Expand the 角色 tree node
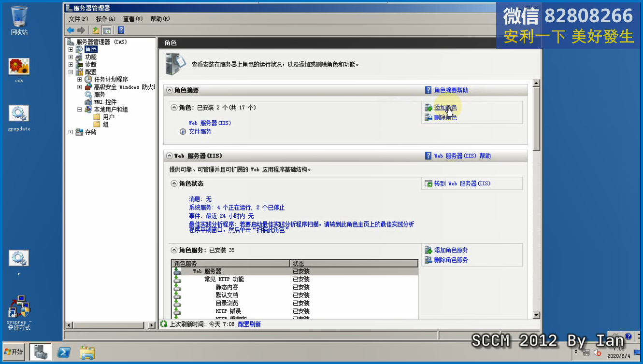 pos(71,49)
